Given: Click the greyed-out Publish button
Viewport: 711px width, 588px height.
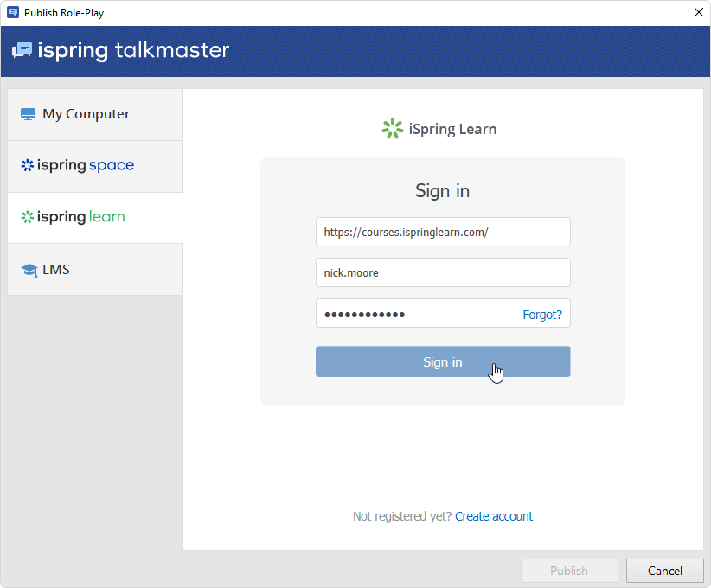Looking at the screenshot, I should pos(569,571).
